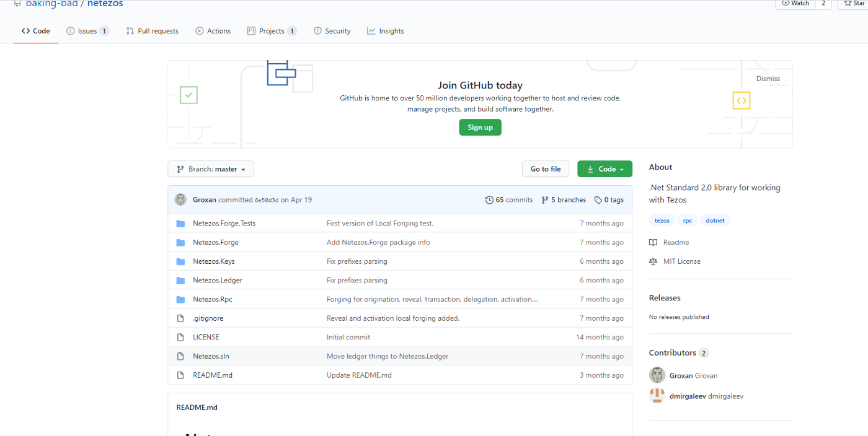Open the Netezos.Forge.Tests folder

[224, 224]
